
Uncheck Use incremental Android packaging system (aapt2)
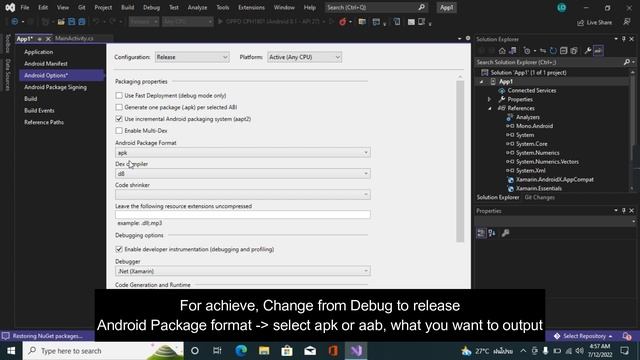tap(119, 119)
